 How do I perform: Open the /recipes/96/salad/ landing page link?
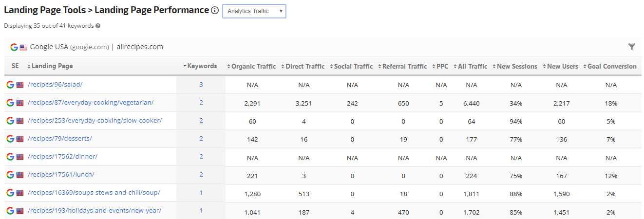click(55, 85)
